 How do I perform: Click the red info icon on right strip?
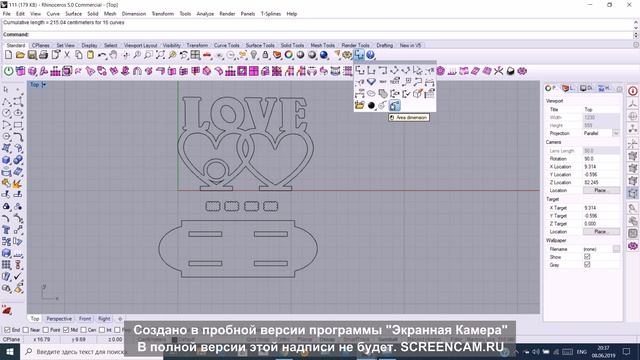633,91
